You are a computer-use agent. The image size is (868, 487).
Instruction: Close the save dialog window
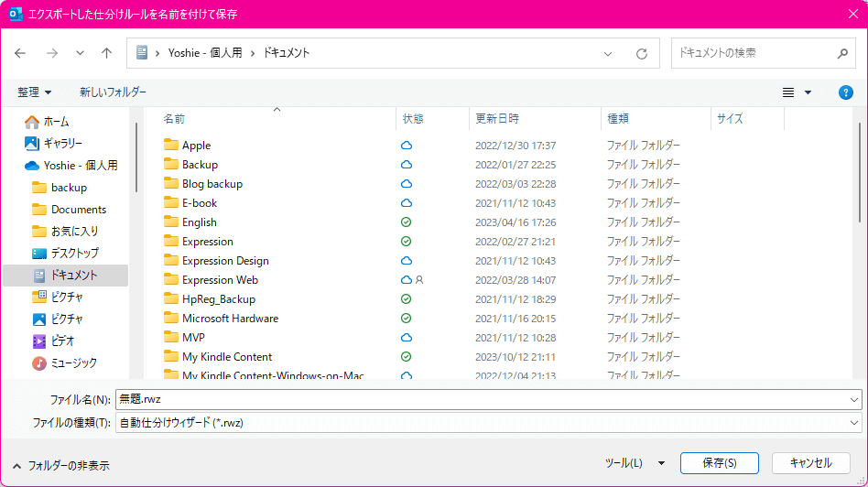(x=853, y=14)
